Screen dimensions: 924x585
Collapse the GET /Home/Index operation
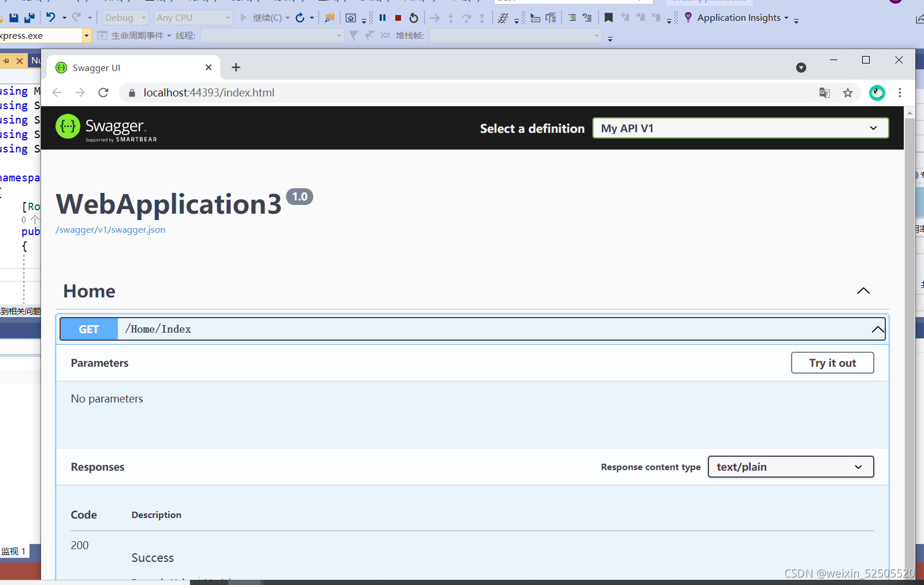tap(878, 329)
